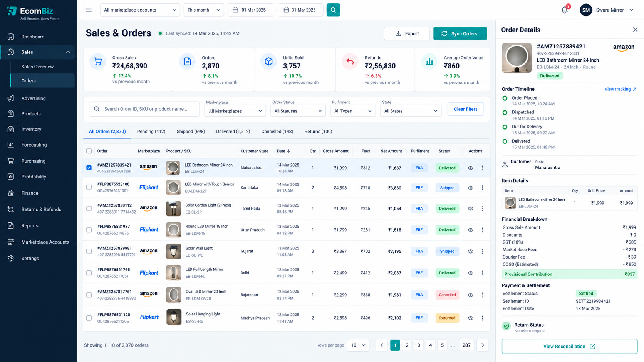644x362 pixels.
Task: Go to page 3 of orders
Action: point(419,345)
